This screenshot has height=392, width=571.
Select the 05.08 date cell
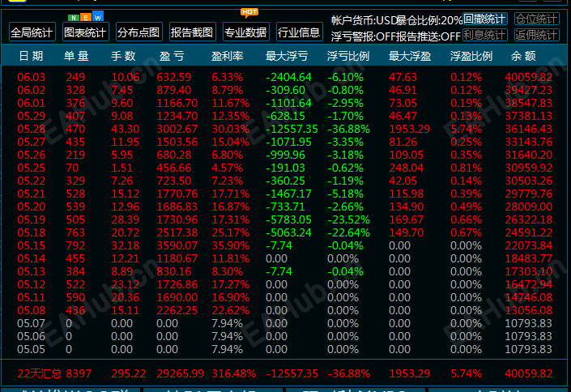coord(32,311)
